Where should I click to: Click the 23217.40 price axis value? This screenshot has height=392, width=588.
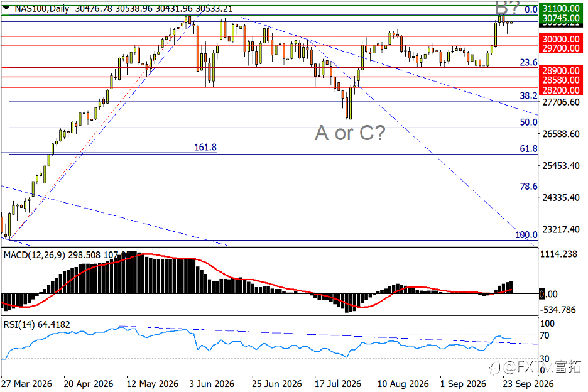click(x=561, y=229)
